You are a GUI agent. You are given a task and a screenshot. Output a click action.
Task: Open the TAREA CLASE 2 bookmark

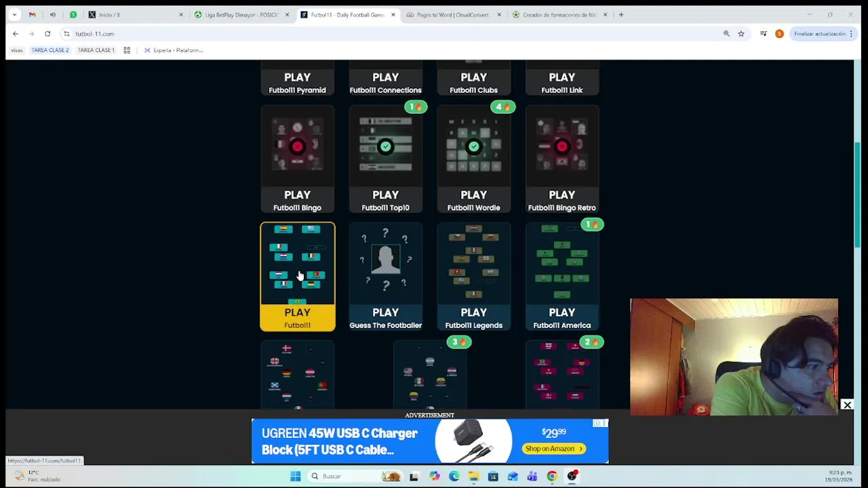50,50
